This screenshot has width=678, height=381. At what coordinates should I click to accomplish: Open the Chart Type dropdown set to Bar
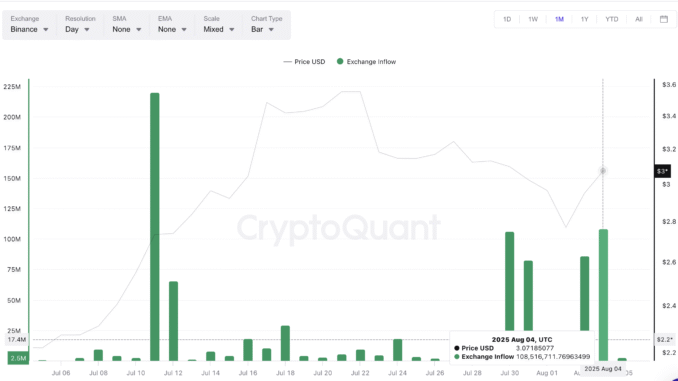(x=266, y=25)
